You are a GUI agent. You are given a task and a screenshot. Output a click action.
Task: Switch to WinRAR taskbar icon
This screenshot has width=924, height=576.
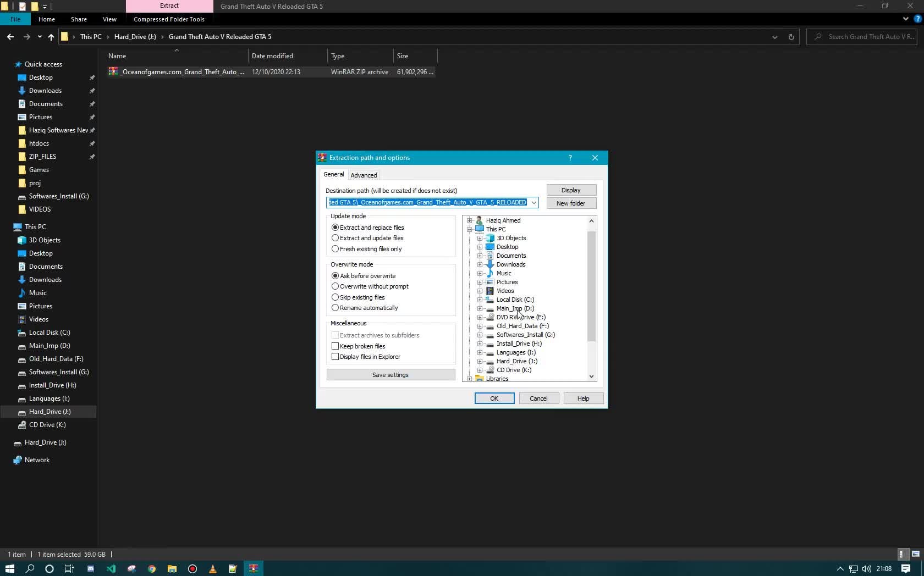coord(254,569)
